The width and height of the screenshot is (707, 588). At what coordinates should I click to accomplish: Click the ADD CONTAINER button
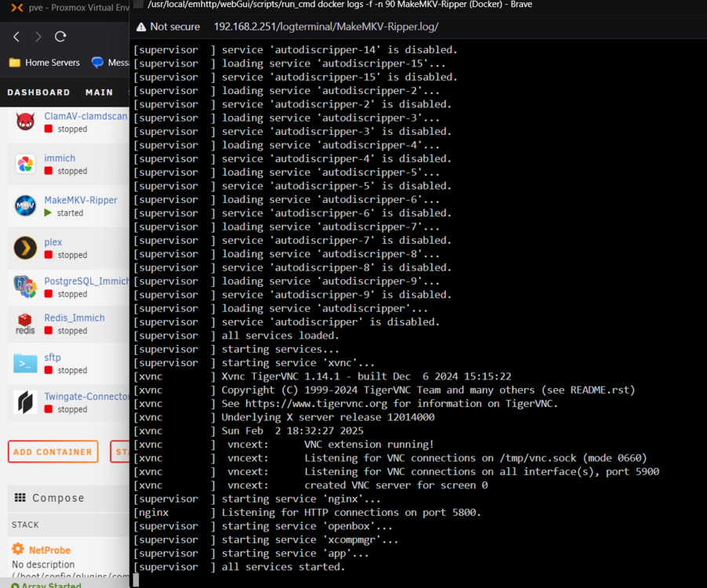pos(53,452)
